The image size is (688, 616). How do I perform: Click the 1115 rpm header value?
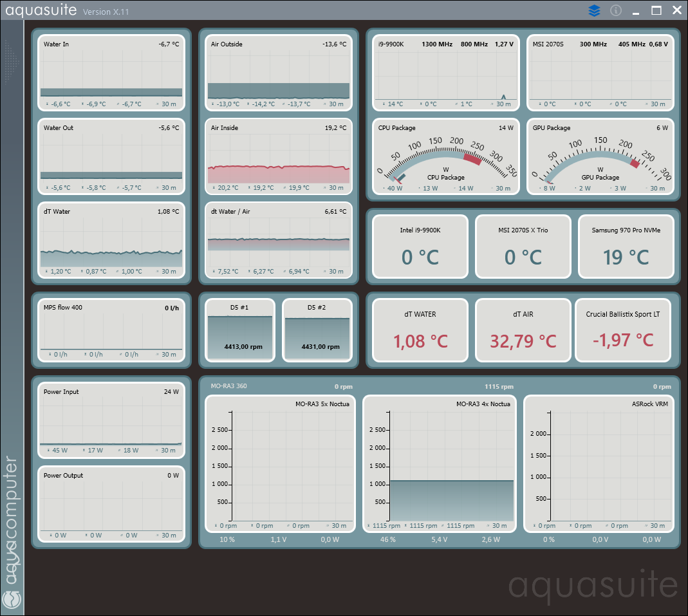pos(499,387)
